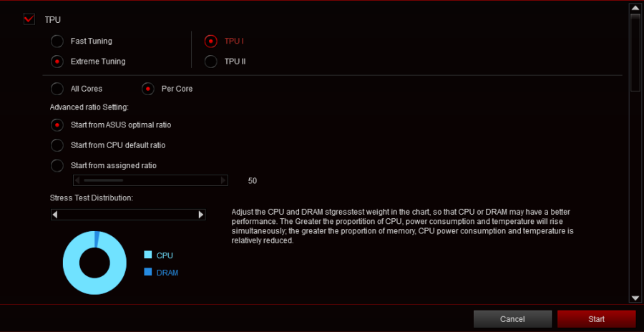The image size is (644, 332).
Task: Click the CPU legend color swatch
Action: [148, 255]
